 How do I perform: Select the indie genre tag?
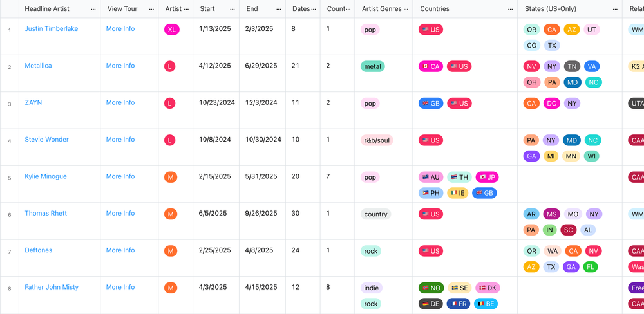[x=372, y=288]
